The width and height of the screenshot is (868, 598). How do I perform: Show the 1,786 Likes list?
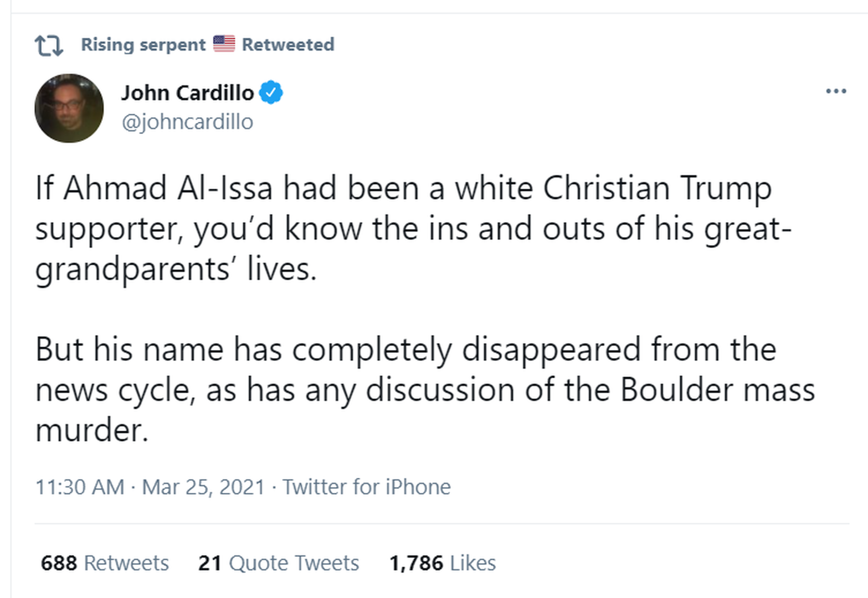[x=442, y=563]
